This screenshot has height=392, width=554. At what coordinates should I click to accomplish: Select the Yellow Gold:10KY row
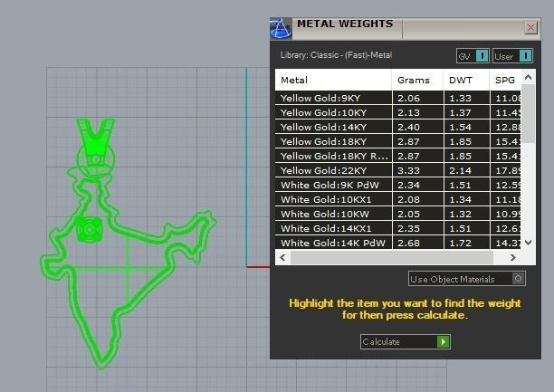click(397, 112)
